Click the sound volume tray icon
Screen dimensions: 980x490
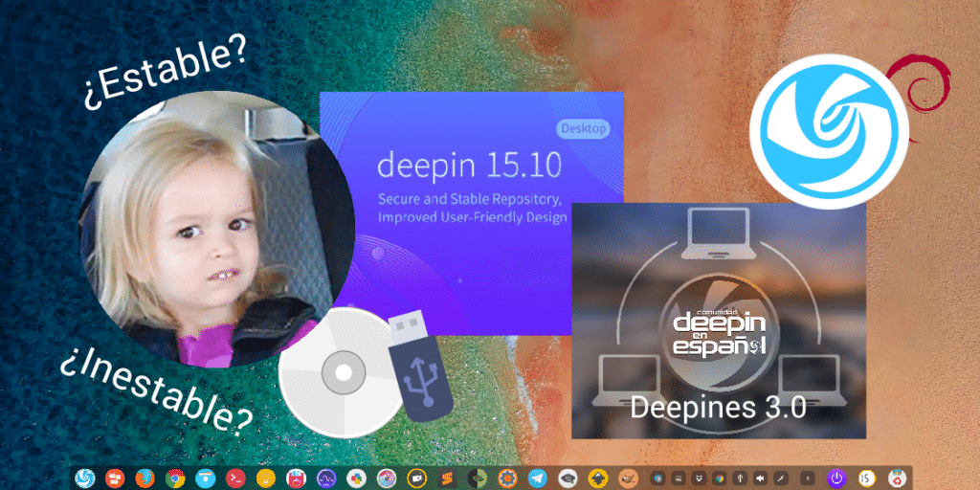pos(759,477)
